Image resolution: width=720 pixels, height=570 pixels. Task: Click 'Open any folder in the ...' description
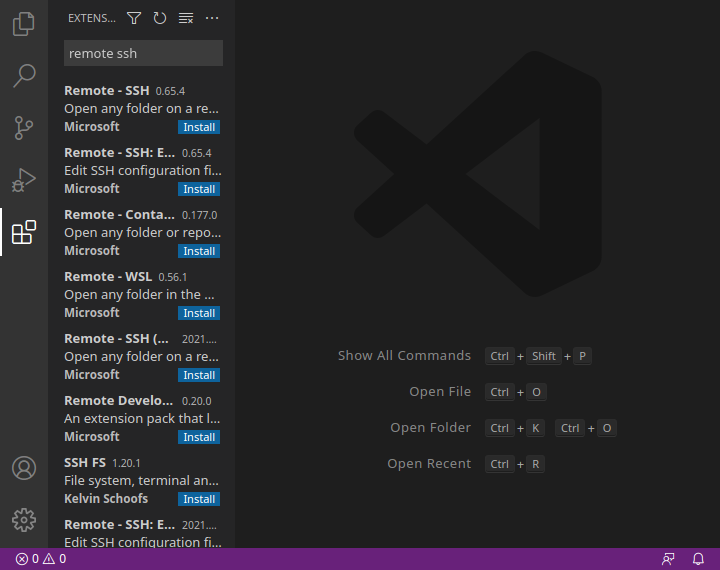pyautogui.click(x=139, y=294)
